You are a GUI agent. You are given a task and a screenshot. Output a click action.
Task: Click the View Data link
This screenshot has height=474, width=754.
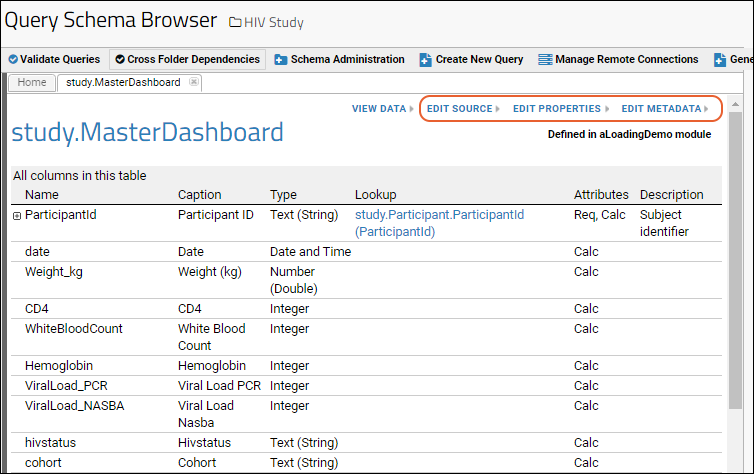[x=383, y=109]
